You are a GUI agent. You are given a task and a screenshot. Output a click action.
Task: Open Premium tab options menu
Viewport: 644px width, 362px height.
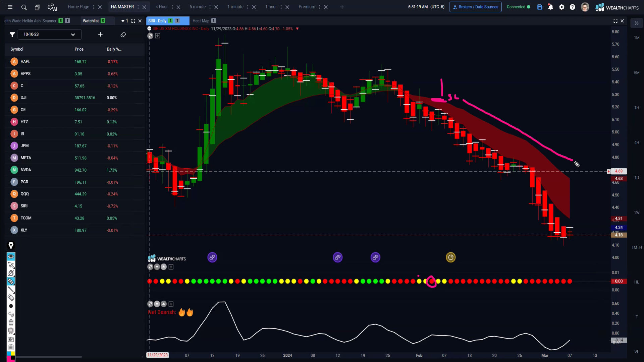point(320,7)
